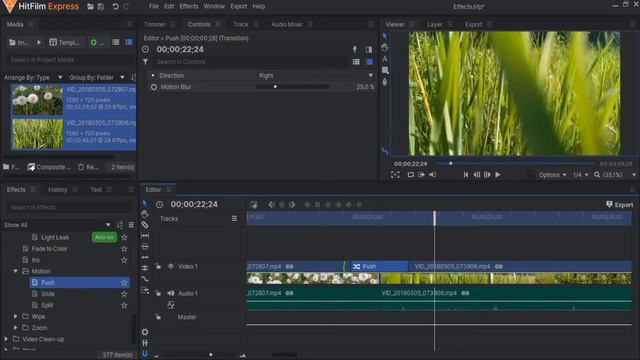
Task: Open the Export menu
Action: tap(238, 6)
